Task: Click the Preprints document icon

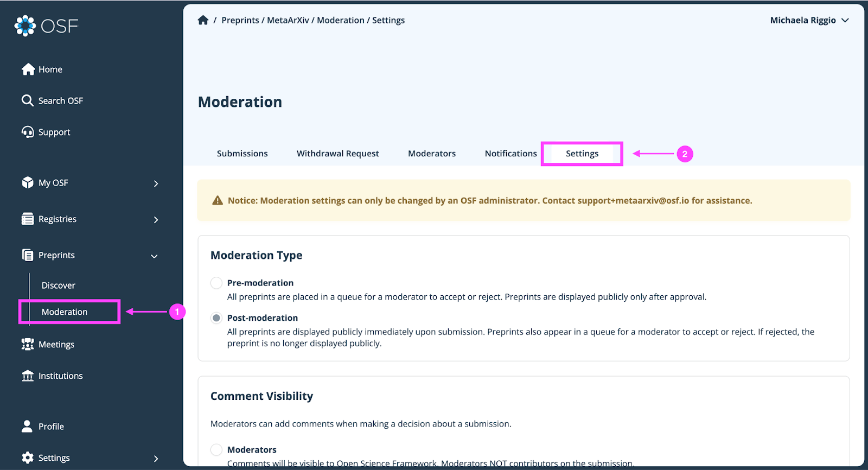Action: tap(28, 255)
